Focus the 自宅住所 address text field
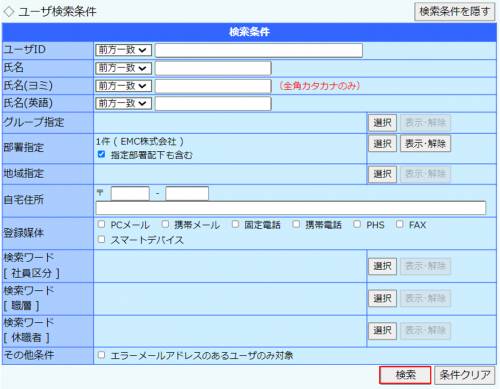This screenshot has height=389, width=500. 291,208
